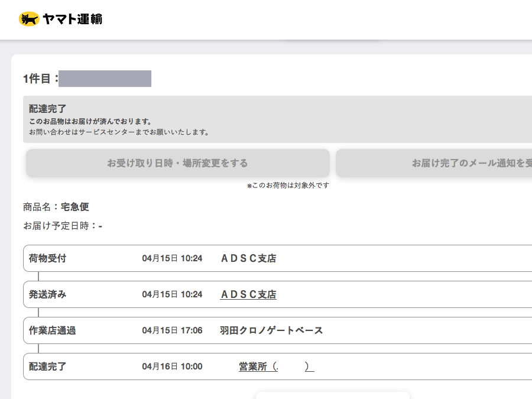Click the 商品名：宅急便 text
532x399 pixels.
point(56,207)
